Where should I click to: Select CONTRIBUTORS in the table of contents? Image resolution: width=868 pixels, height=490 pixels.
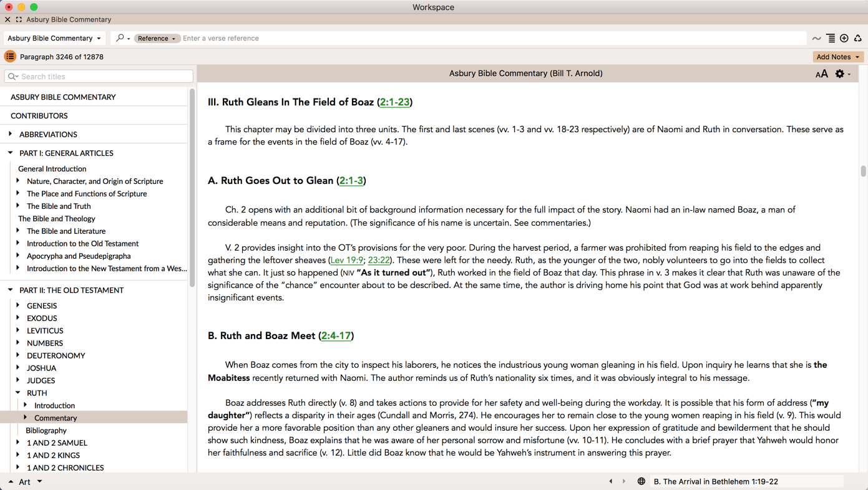click(39, 116)
